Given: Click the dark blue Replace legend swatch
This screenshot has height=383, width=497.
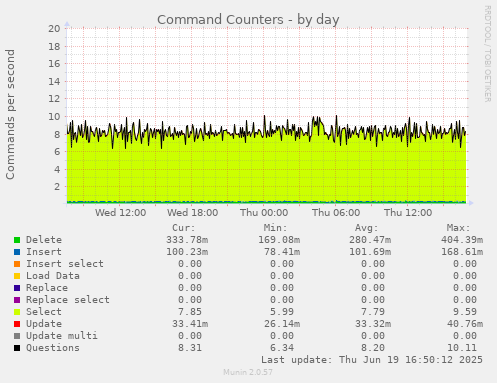Looking at the screenshot, I should (x=17, y=288).
